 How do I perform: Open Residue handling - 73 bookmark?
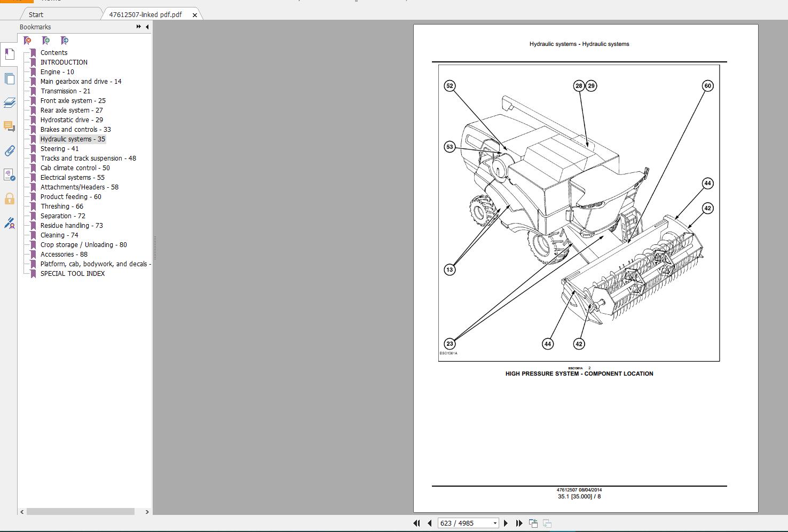click(x=72, y=225)
